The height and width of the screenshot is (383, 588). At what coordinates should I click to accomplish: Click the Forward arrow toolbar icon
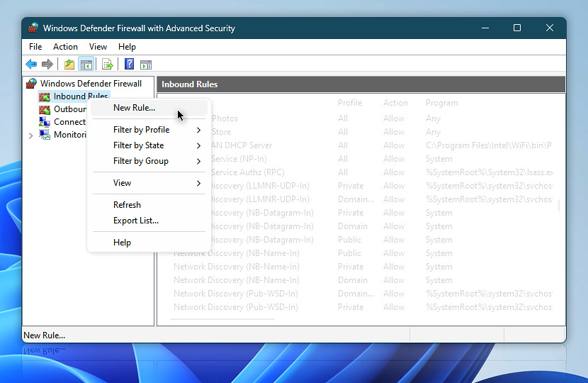47,65
